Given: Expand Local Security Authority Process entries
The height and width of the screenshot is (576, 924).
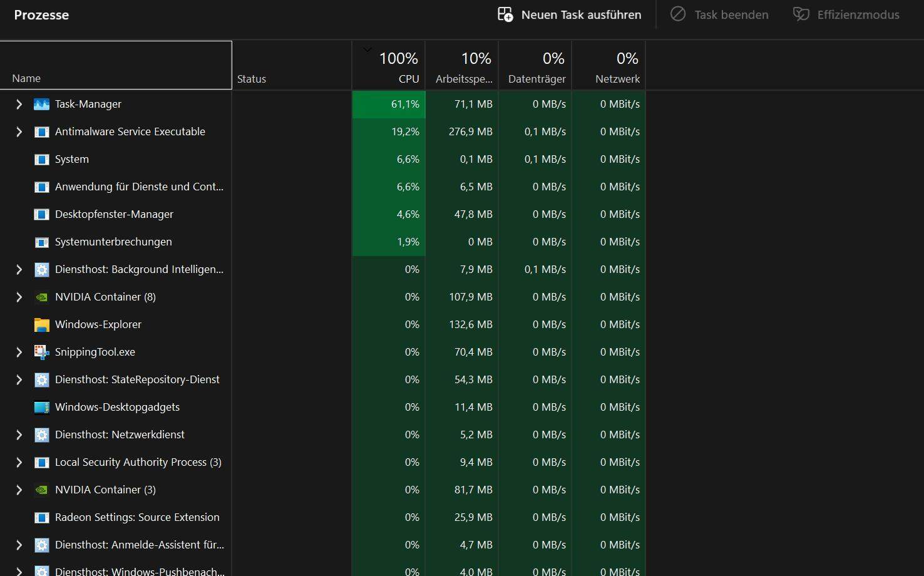Looking at the screenshot, I should click(19, 462).
